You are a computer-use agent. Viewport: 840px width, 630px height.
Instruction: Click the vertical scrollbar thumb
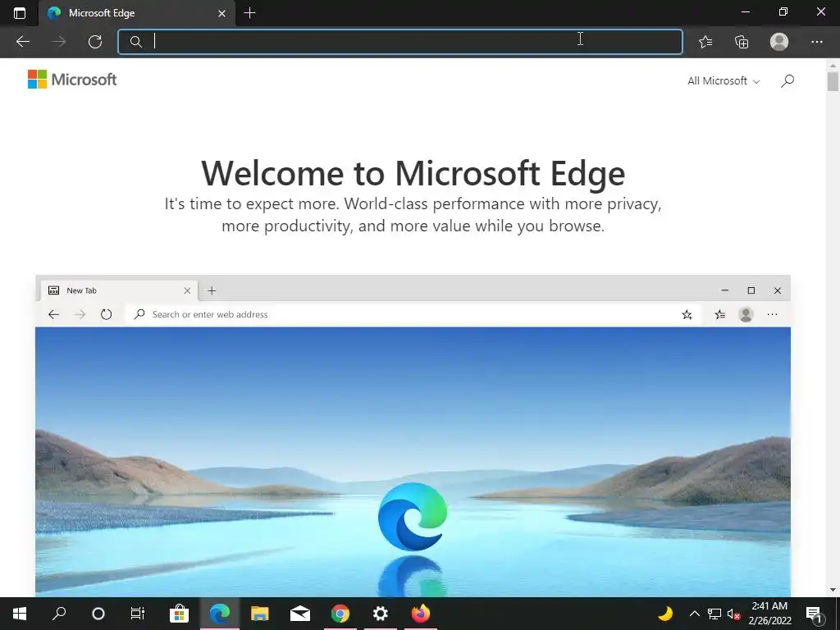pyautogui.click(x=833, y=81)
